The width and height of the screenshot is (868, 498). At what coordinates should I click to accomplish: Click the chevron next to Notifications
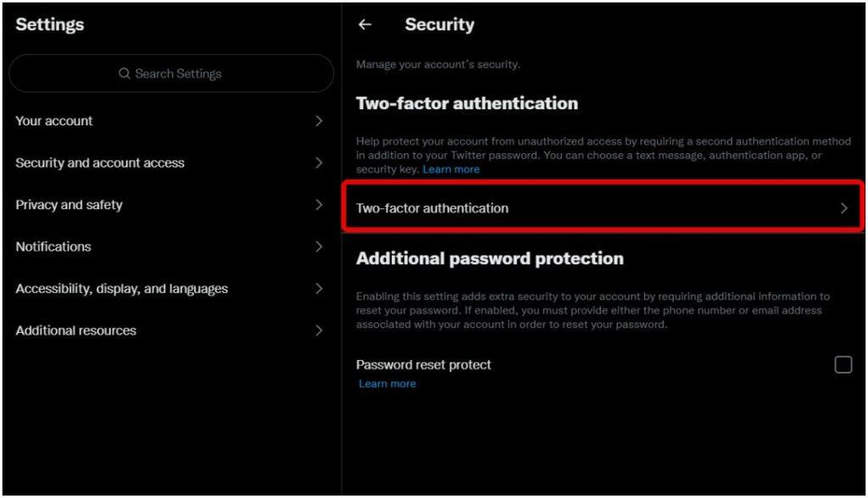319,246
